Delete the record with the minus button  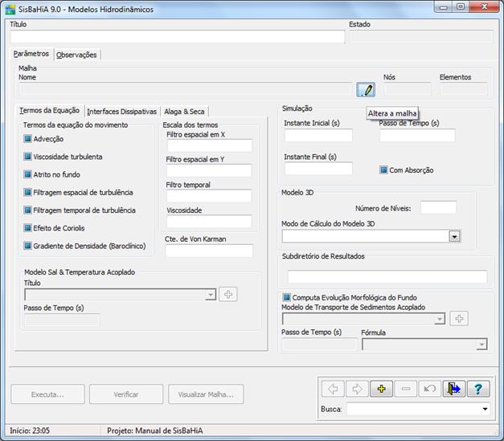[406, 389]
